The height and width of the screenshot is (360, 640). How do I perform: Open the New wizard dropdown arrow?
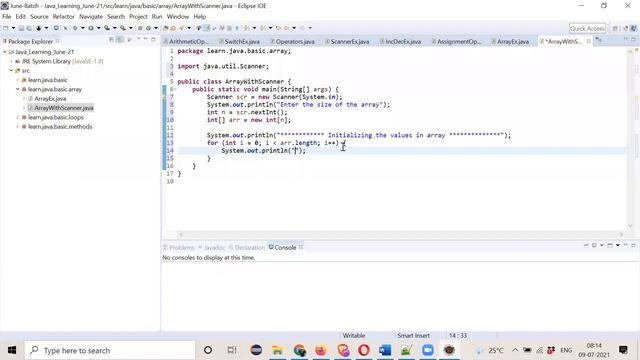coord(13,28)
